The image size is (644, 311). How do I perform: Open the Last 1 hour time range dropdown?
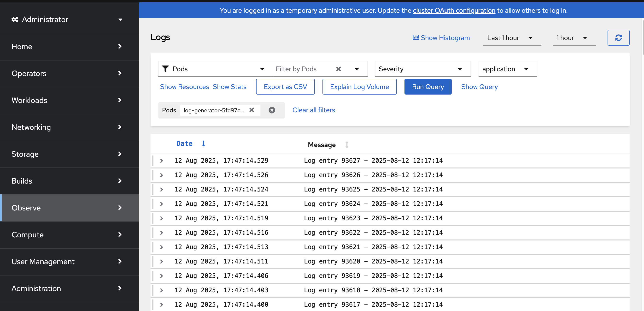pos(512,38)
